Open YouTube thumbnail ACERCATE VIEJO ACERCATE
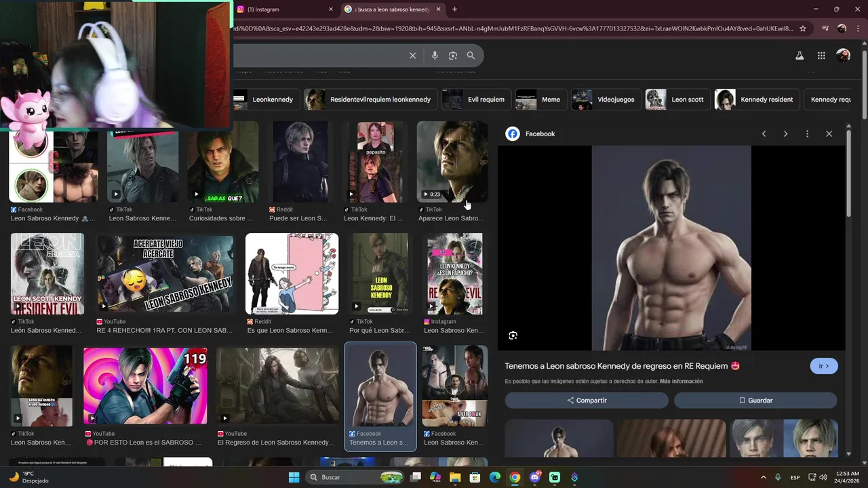 (x=165, y=274)
